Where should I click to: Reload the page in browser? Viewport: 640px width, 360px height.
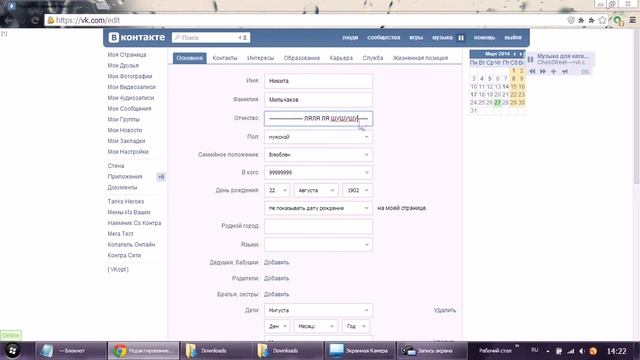(35, 20)
